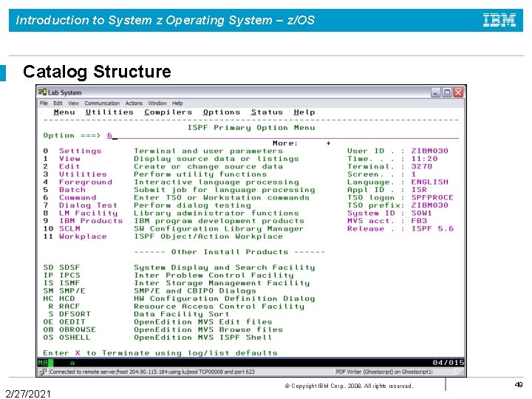Click the connection status icon in status bar
532x399 pixels.
(x=42, y=372)
